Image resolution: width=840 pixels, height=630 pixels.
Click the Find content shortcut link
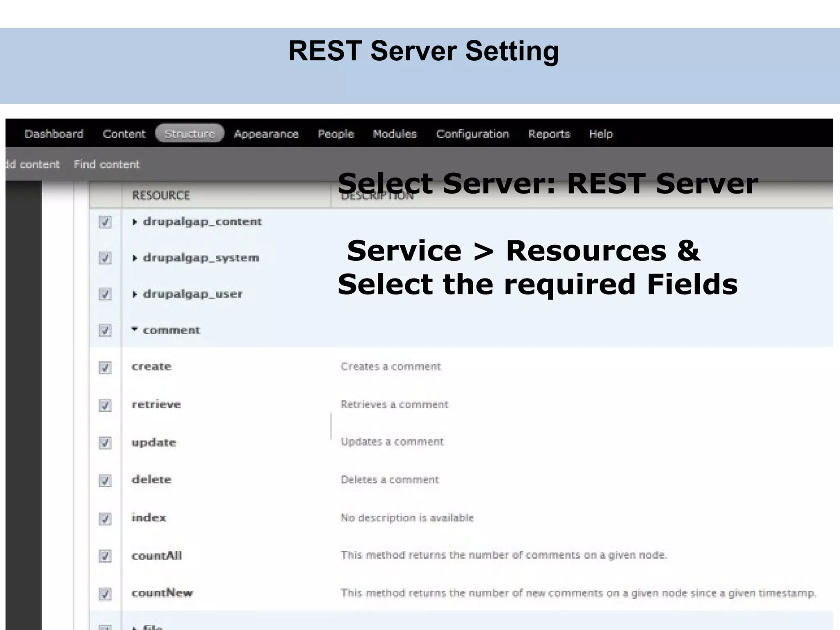coord(107,164)
